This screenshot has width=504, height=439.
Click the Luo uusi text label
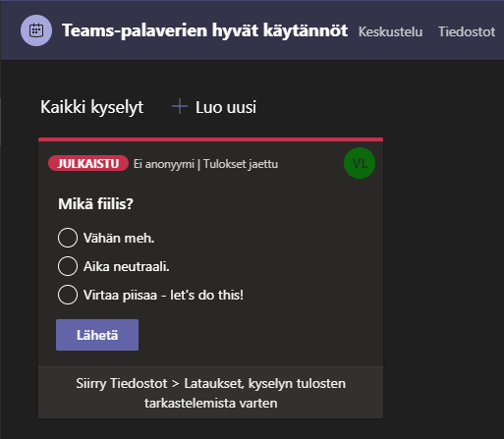(x=226, y=107)
